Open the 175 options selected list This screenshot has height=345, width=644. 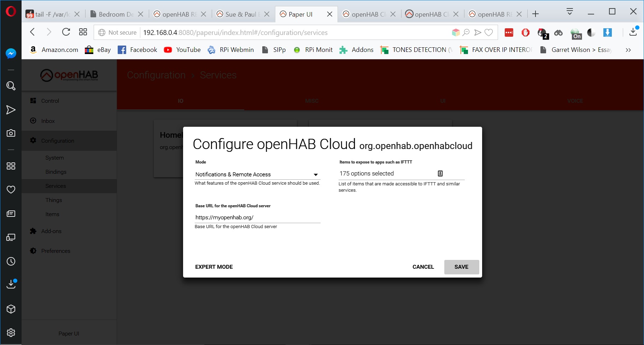pyautogui.click(x=401, y=174)
